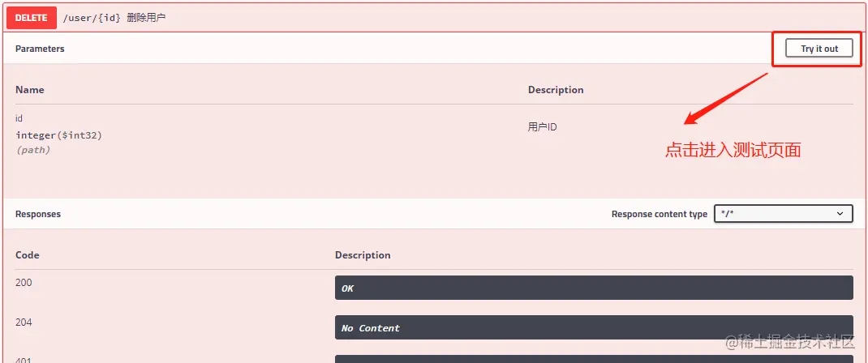Click the OK response description box
The width and height of the screenshot is (868, 363).
pos(594,288)
